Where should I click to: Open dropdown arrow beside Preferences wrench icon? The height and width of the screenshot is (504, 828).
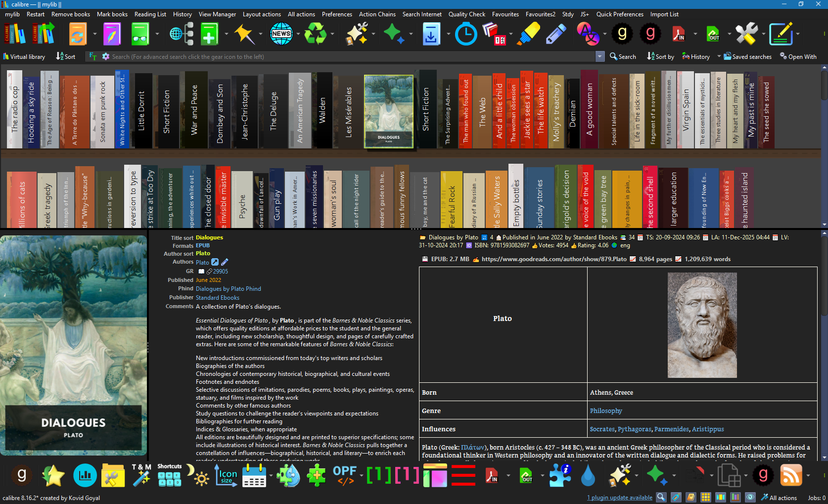(763, 34)
